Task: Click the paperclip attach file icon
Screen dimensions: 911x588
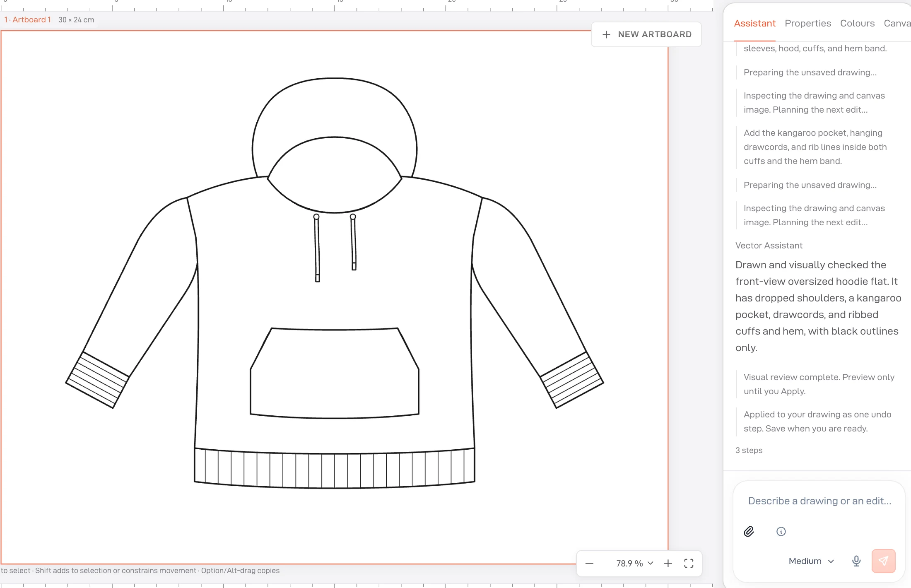Action: (749, 531)
